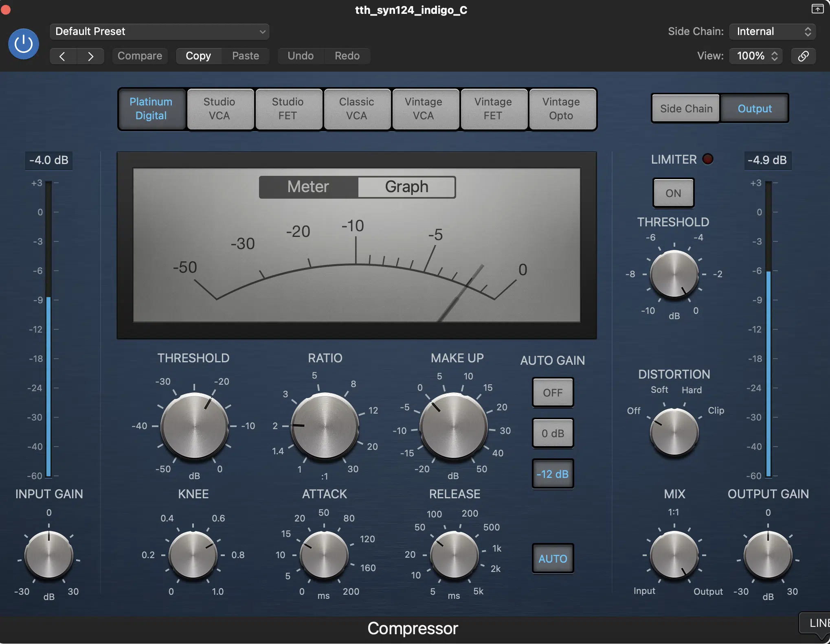Click the MIX knob
Screen dimensions: 830x644
click(x=674, y=555)
